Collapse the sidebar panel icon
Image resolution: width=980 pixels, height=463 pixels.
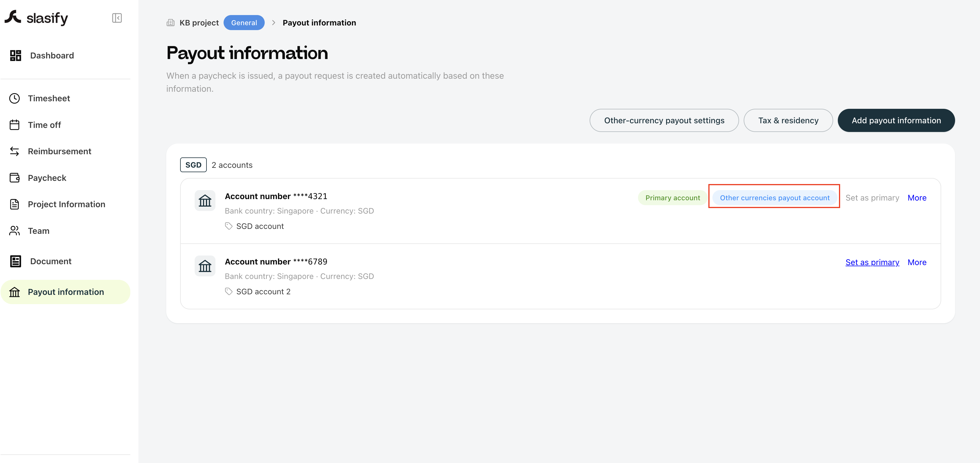tap(117, 18)
